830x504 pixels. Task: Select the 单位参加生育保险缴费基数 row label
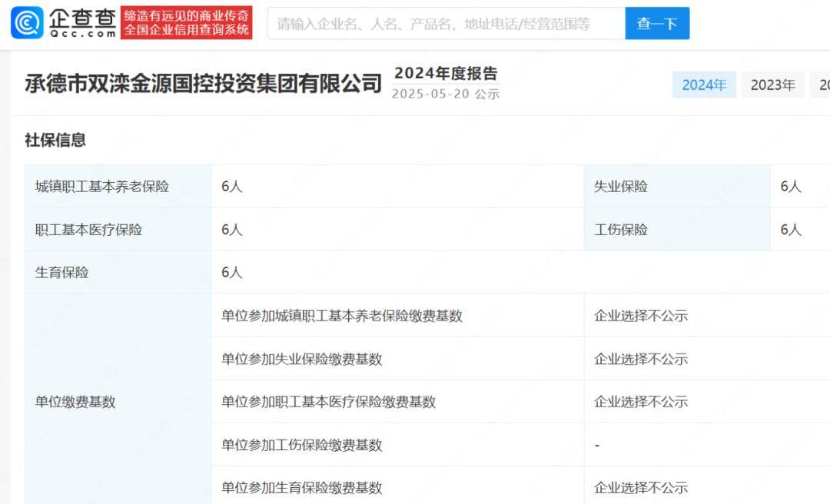click(x=301, y=488)
